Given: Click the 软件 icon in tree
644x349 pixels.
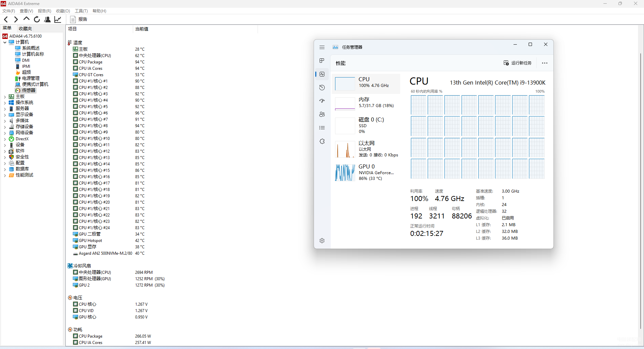Looking at the screenshot, I should pyautogui.click(x=11, y=151).
